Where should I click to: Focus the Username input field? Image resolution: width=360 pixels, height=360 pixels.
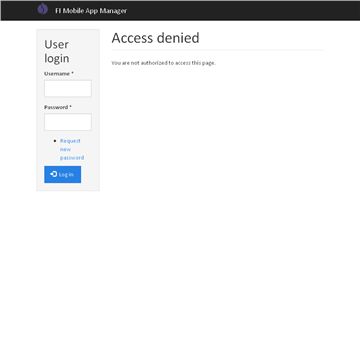pos(68,88)
